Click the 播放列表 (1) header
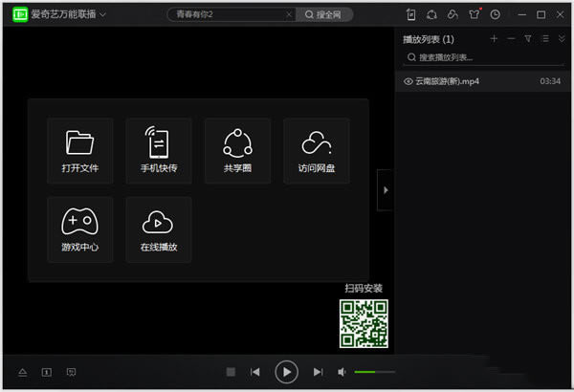Screen dimensions: 574x392 pyautogui.click(x=429, y=39)
